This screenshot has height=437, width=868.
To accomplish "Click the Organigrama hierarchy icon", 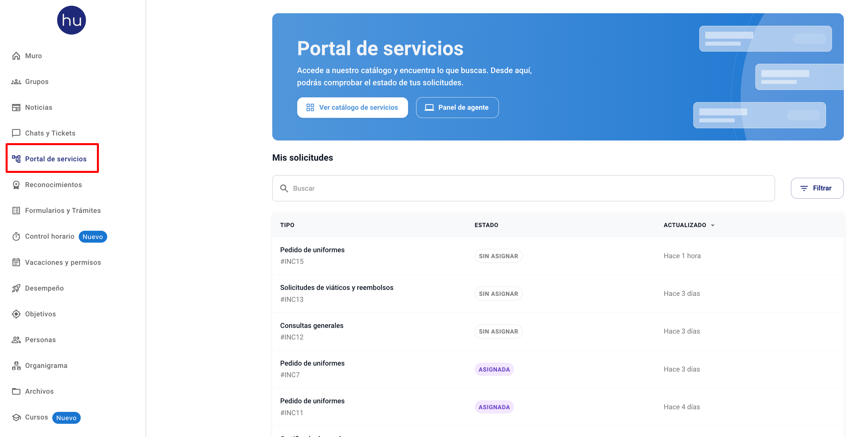I will [16, 366].
